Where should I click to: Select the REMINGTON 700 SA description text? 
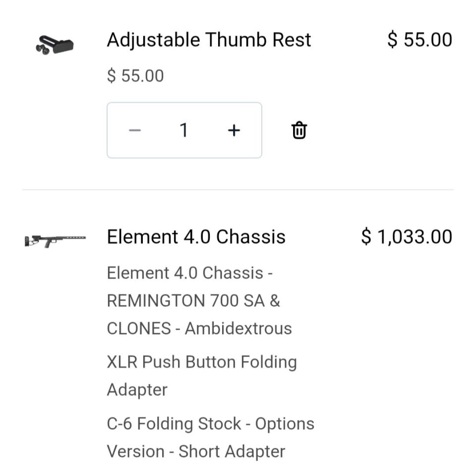[x=193, y=301]
